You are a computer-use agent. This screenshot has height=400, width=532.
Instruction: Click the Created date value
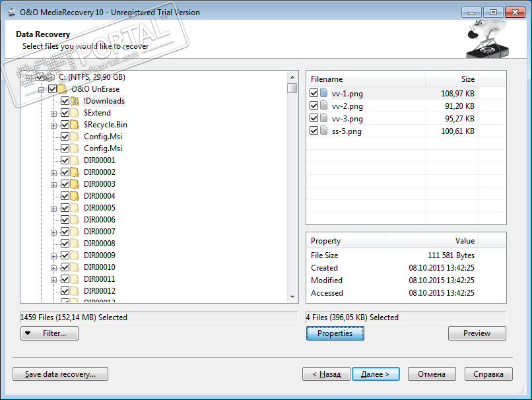tap(442, 268)
